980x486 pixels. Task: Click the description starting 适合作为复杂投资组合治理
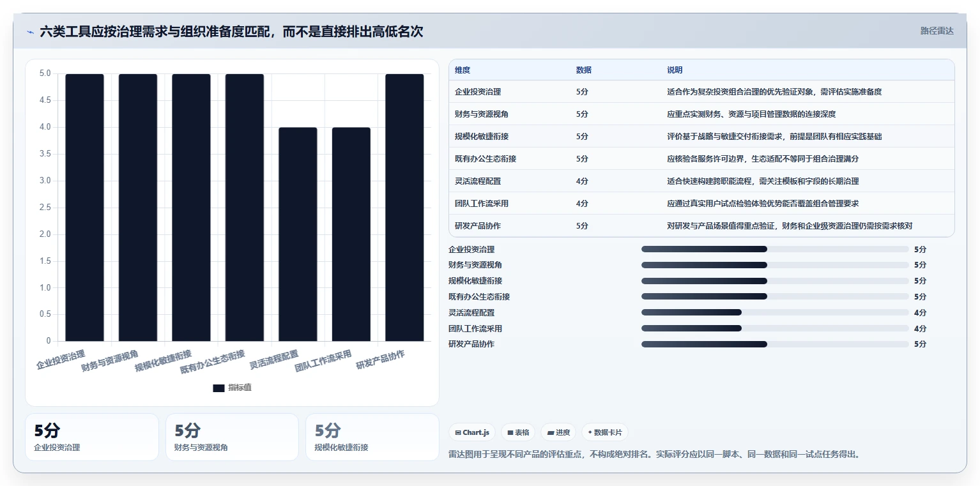(x=774, y=92)
